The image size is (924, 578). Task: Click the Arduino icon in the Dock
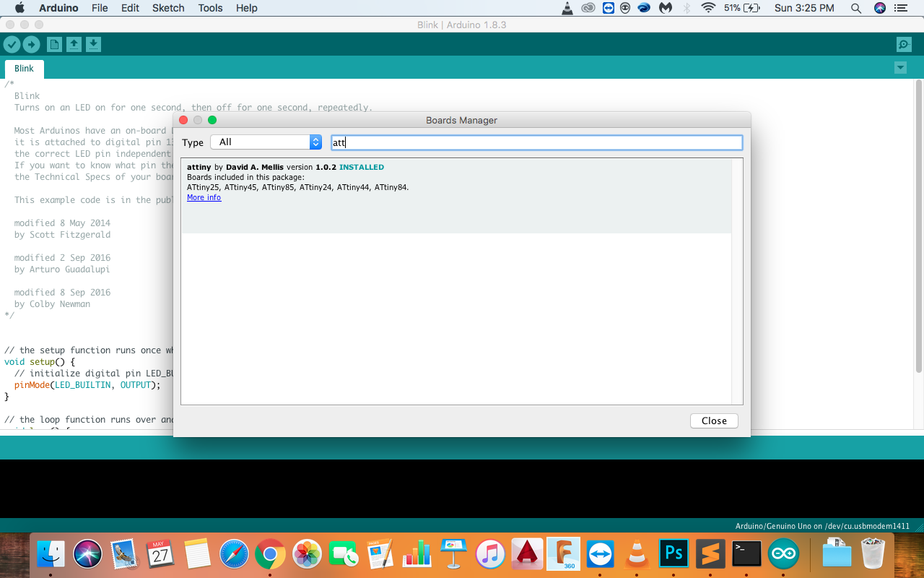tap(783, 555)
